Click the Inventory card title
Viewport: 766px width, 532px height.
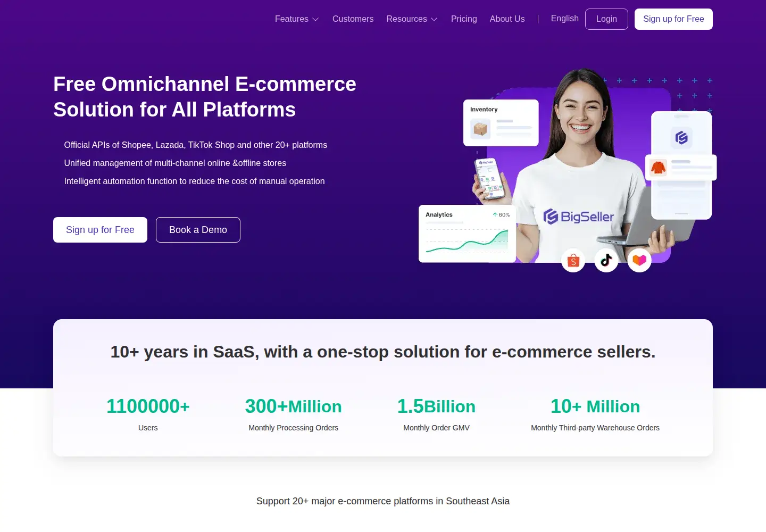coord(484,110)
